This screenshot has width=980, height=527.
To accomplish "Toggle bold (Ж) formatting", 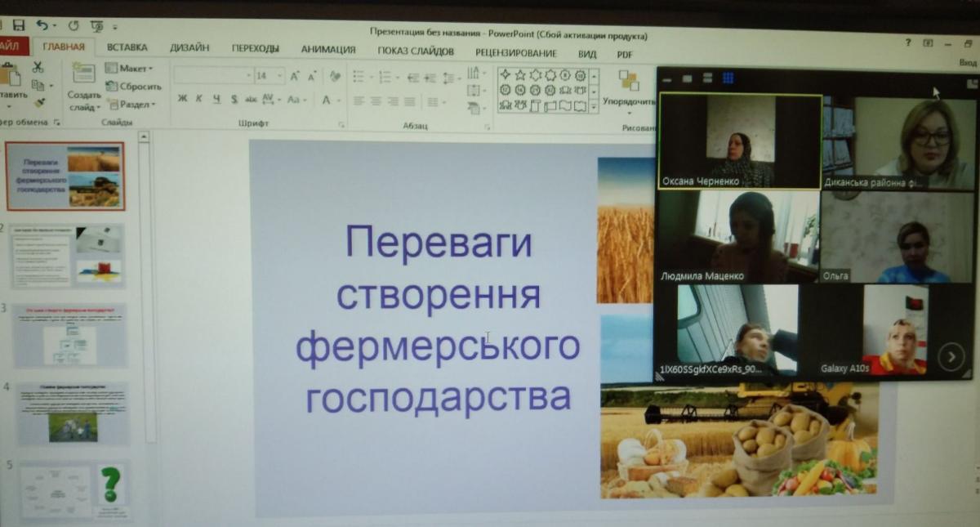I will (x=182, y=100).
